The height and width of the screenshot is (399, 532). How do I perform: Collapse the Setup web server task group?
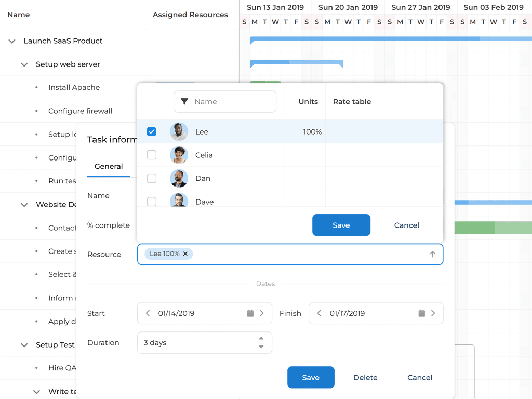pos(24,64)
